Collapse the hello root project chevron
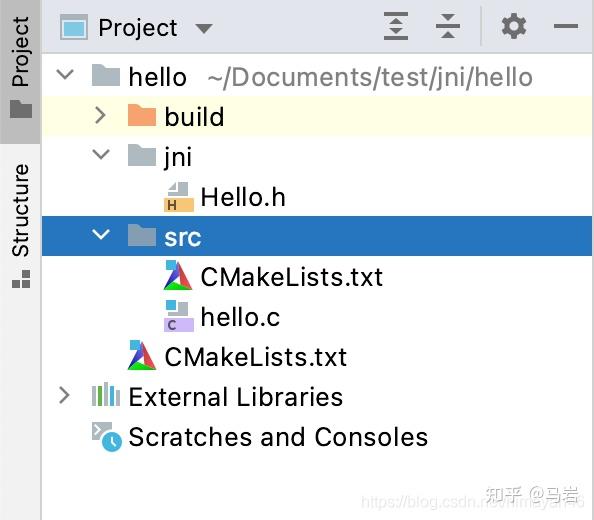 click(65, 74)
